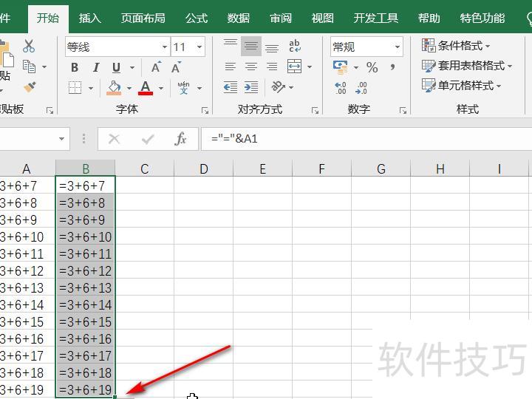Decrease font size with smaller A
The width and height of the screenshot is (532, 399).
[176, 67]
